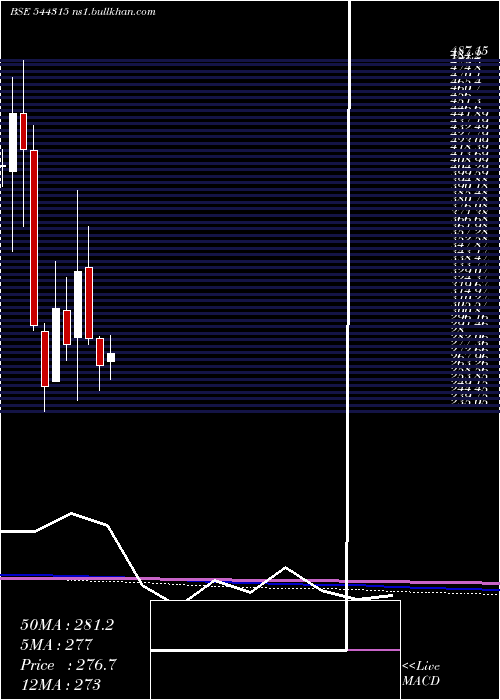Click the <<Live MACD label
The image size is (500, 700).
[x=421, y=674]
